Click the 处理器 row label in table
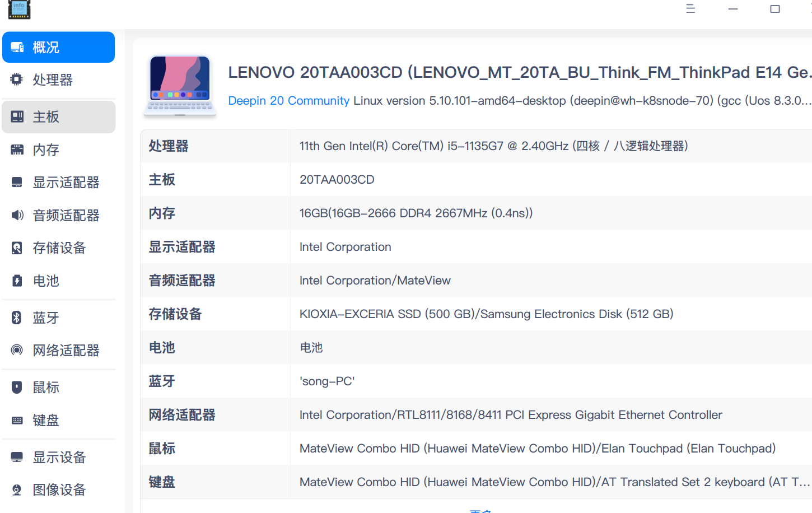 click(169, 146)
